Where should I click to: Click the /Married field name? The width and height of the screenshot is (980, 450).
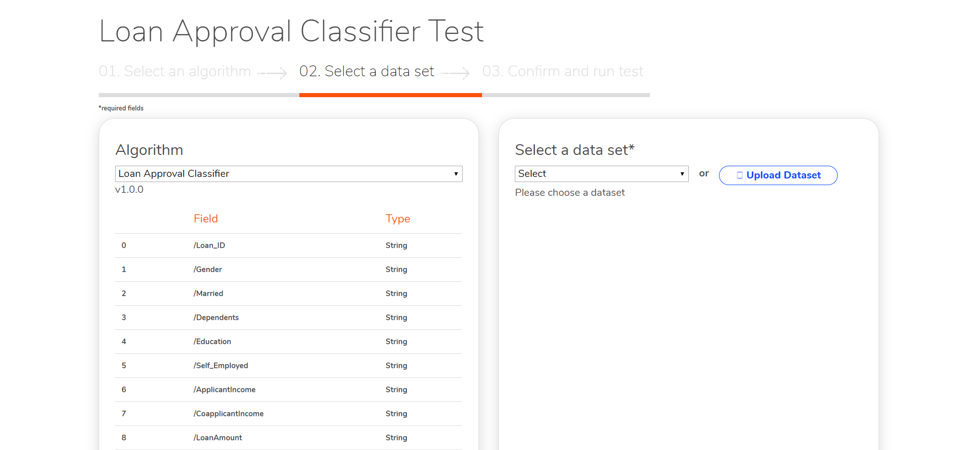point(208,294)
